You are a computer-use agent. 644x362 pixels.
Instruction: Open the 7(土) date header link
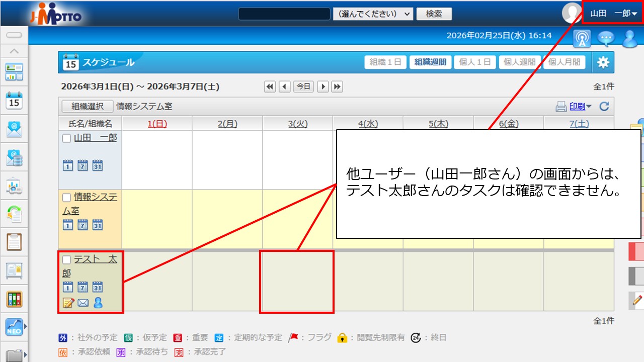579,124
